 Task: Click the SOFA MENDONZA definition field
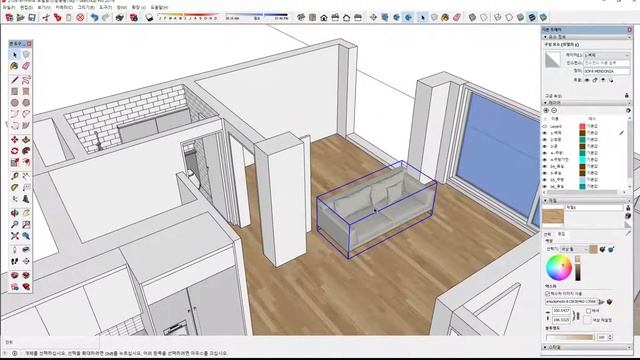(607, 71)
